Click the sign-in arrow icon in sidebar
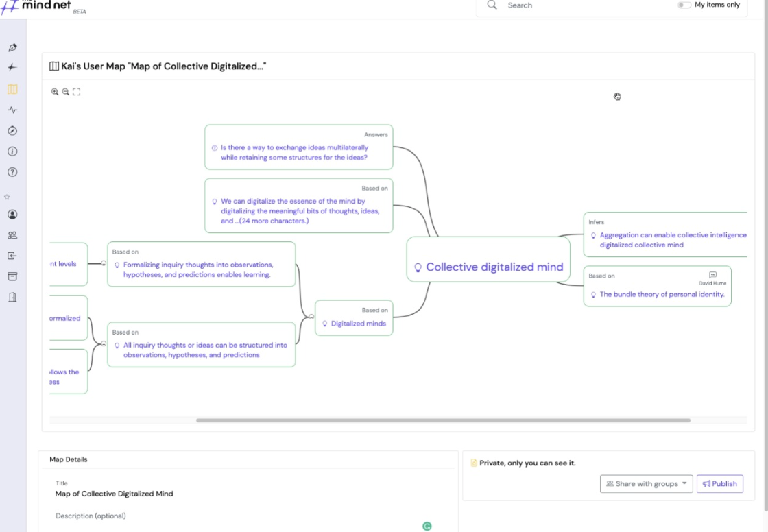This screenshot has height=532, width=768. (x=13, y=256)
